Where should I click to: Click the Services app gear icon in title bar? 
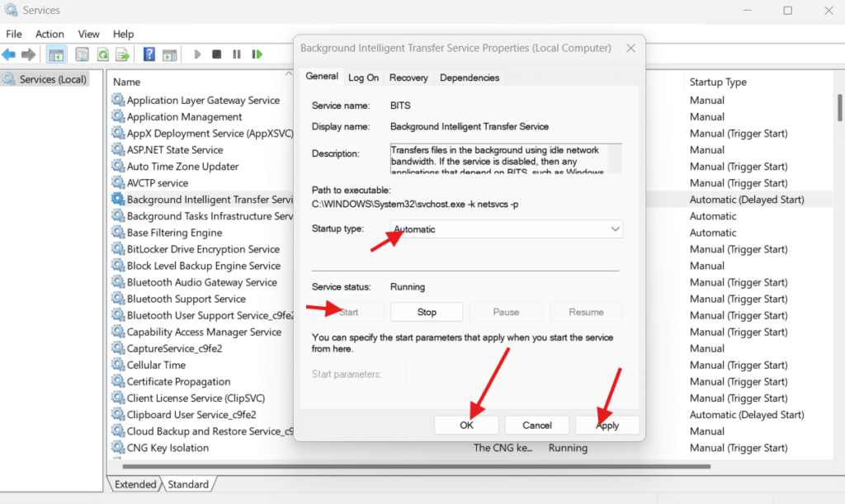pos(11,10)
